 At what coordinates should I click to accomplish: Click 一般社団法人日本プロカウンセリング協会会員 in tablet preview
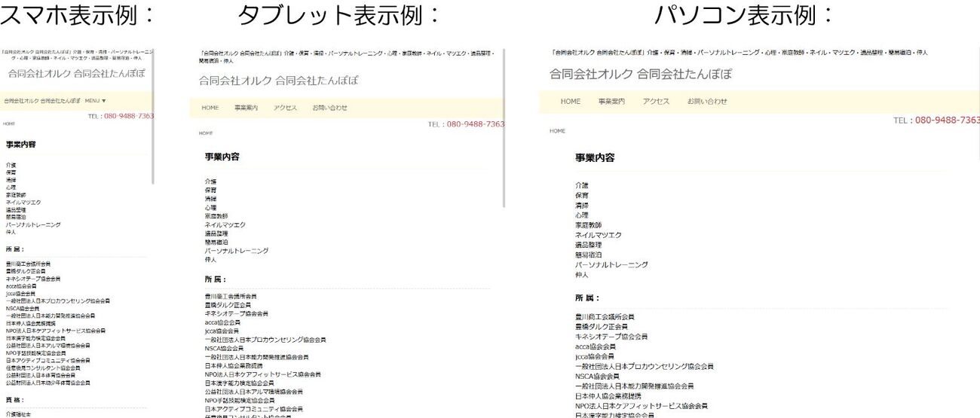[265, 340]
